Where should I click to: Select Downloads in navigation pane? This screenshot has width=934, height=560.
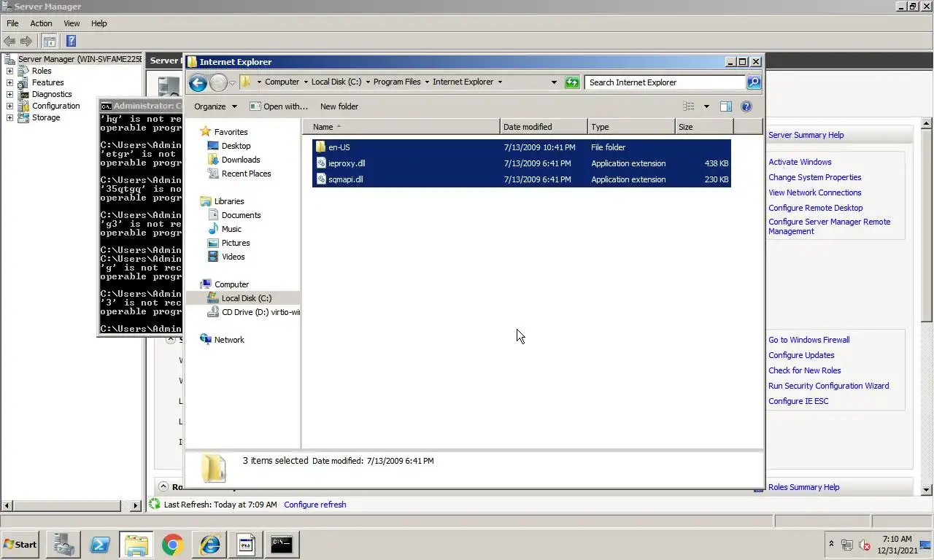tap(241, 160)
